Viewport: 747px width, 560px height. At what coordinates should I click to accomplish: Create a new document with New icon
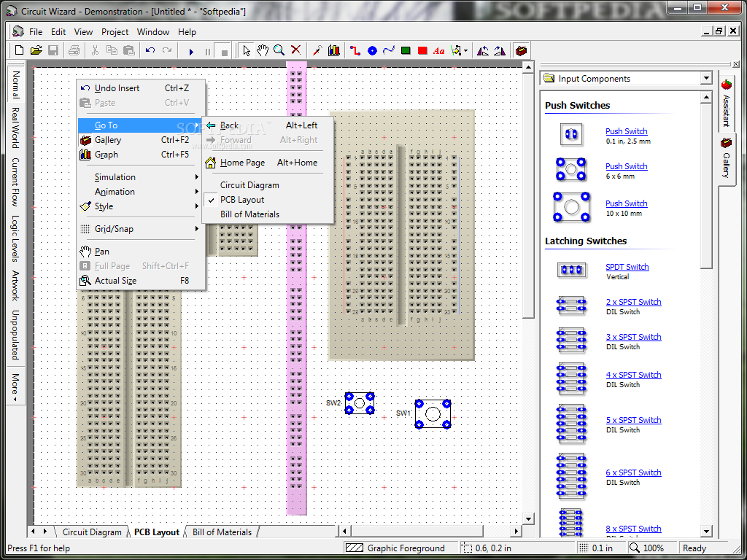[x=20, y=50]
